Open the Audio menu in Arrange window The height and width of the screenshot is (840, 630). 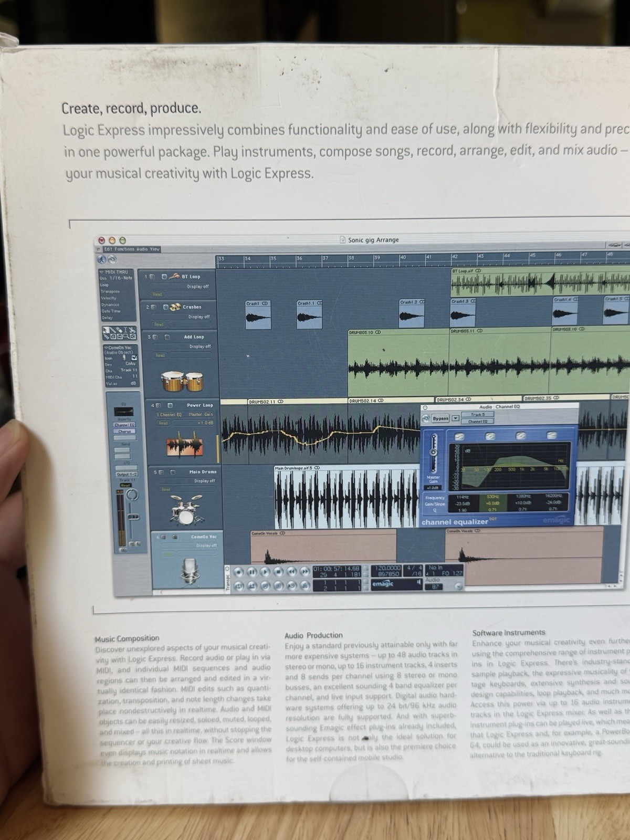point(142,249)
